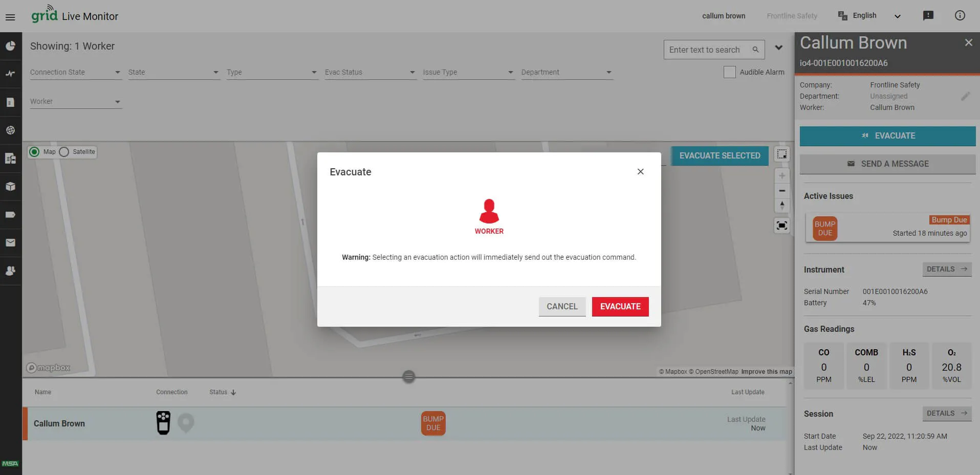Click fit-to-bounds map icon
Screen dimensions: 980x475
click(x=781, y=225)
